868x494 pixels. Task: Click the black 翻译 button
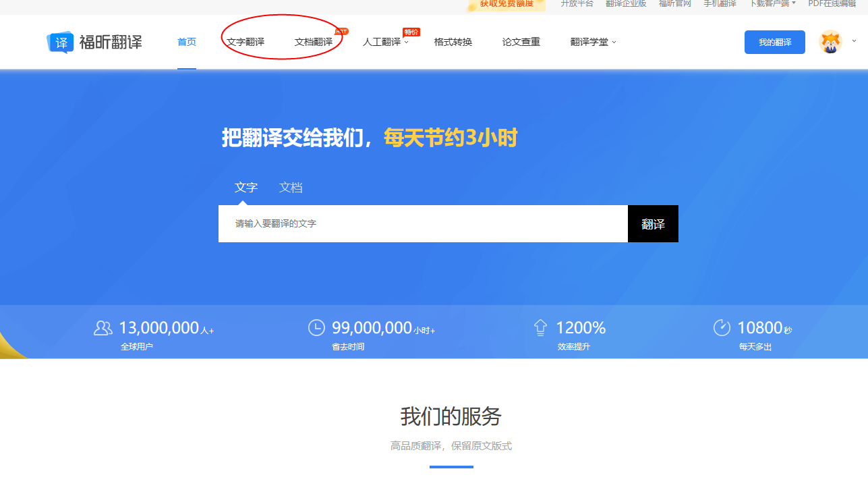pyautogui.click(x=653, y=223)
